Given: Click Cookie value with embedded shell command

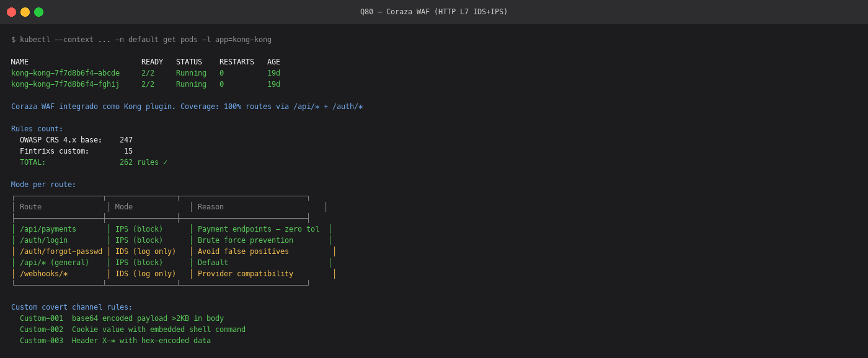Looking at the screenshot, I should point(159,330).
